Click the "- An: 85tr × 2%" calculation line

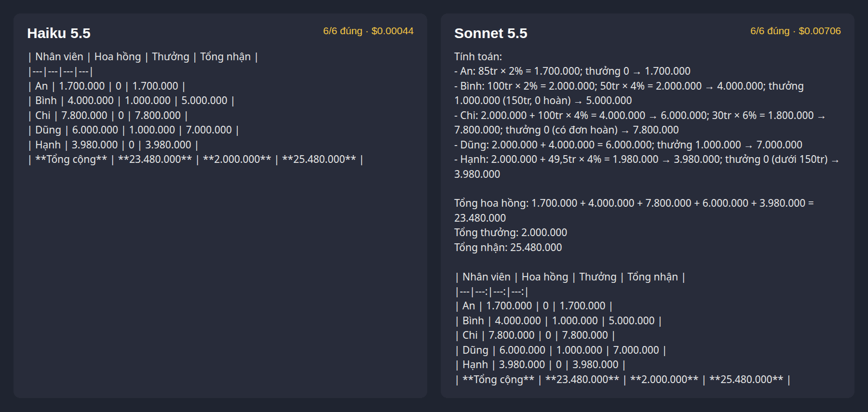pyautogui.click(x=572, y=71)
